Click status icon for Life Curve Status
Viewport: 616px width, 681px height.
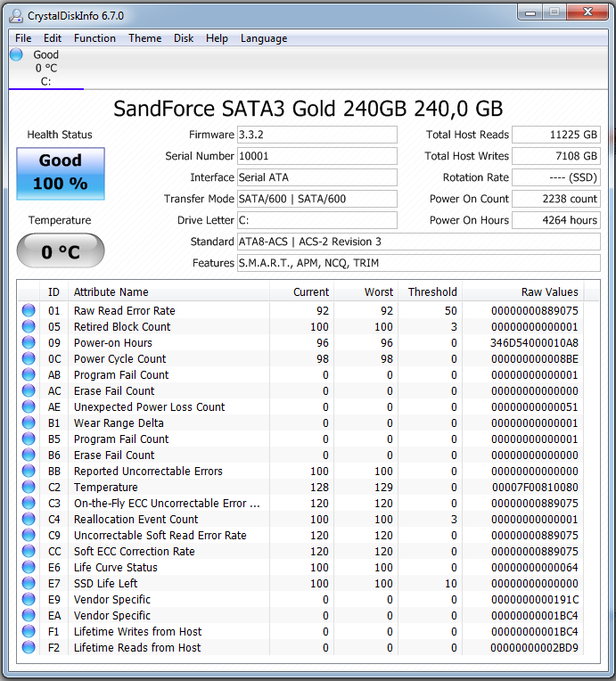click(x=29, y=567)
